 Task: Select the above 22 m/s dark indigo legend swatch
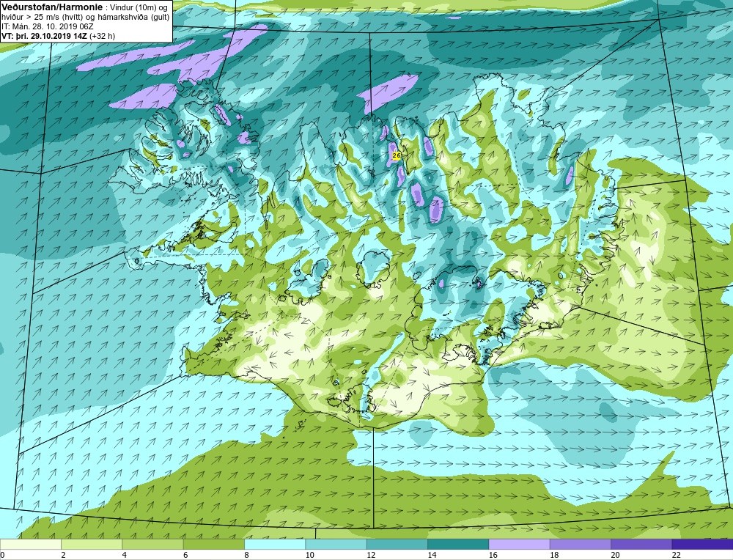point(702,544)
